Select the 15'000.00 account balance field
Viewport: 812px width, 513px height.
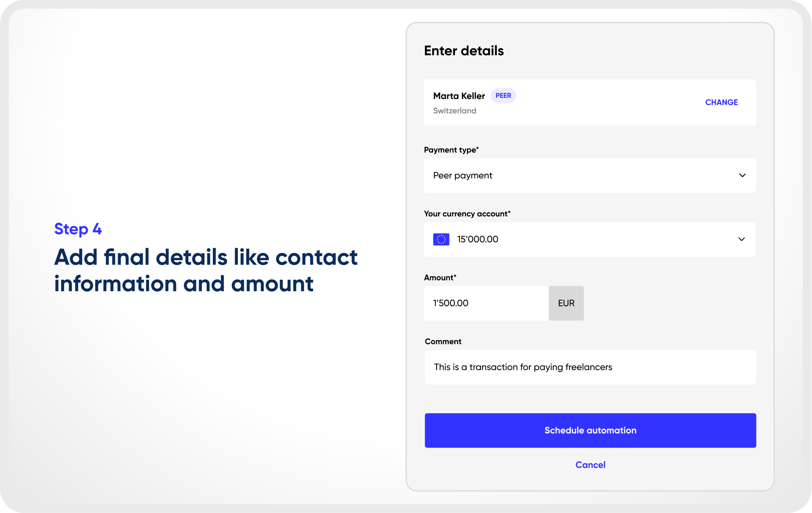pos(477,239)
